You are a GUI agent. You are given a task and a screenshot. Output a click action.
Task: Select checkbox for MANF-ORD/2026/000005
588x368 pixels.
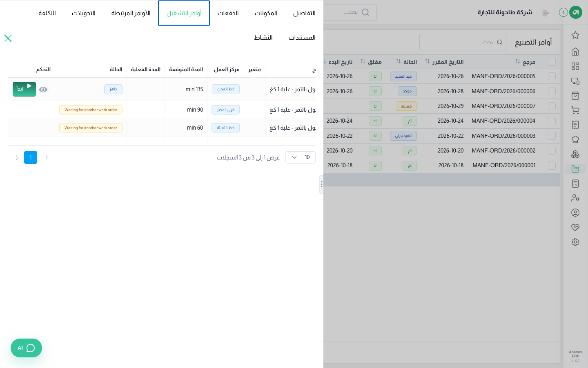(552, 76)
